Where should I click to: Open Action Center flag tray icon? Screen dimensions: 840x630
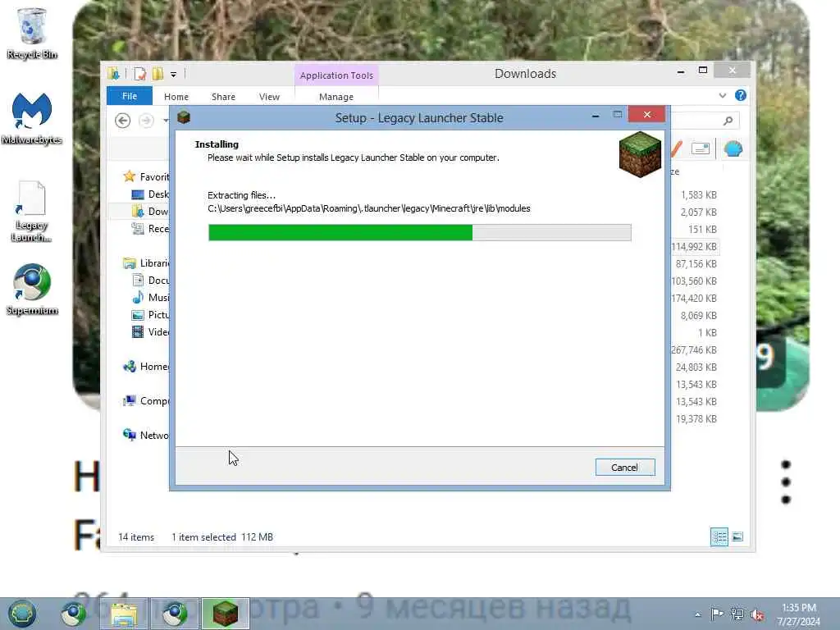point(716,614)
